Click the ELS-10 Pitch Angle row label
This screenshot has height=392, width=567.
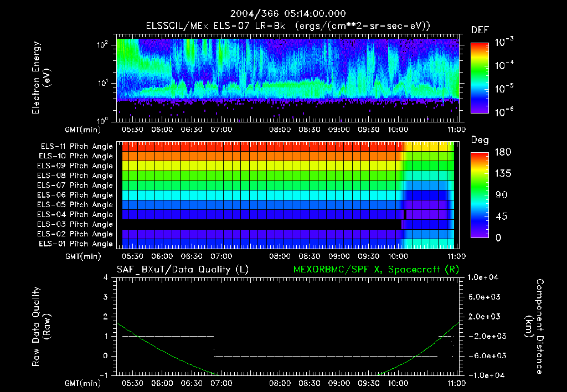click(76, 156)
